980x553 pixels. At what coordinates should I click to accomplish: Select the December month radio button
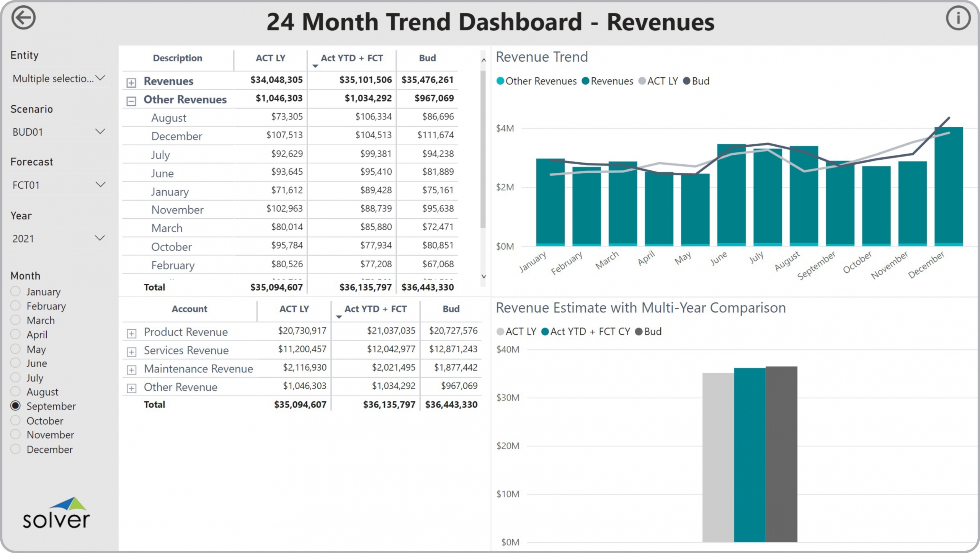pos(16,449)
